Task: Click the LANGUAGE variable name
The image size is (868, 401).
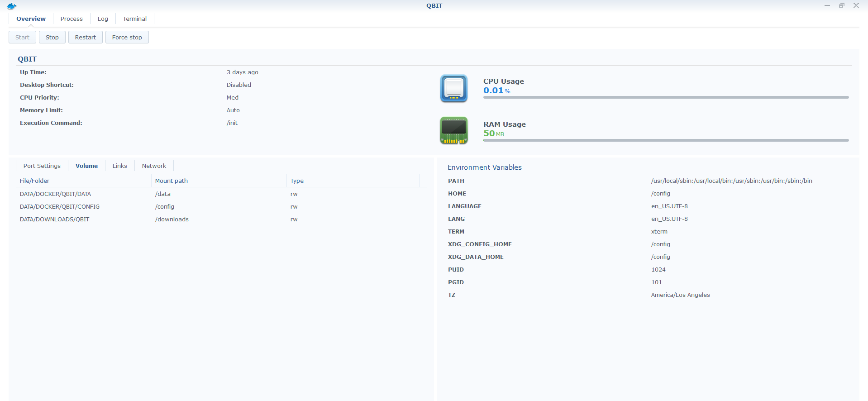Action: pos(465,206)
